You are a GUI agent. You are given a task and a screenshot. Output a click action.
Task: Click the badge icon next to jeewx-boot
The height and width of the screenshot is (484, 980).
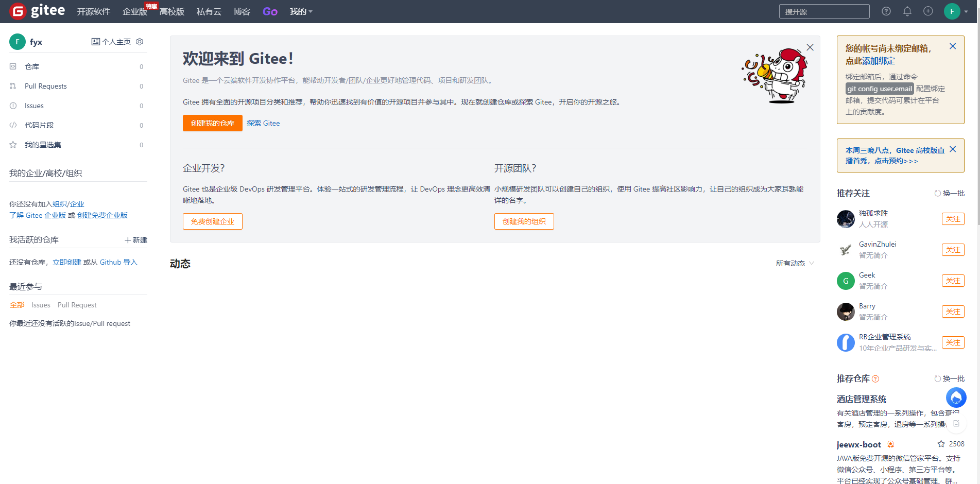coord(890,444)
